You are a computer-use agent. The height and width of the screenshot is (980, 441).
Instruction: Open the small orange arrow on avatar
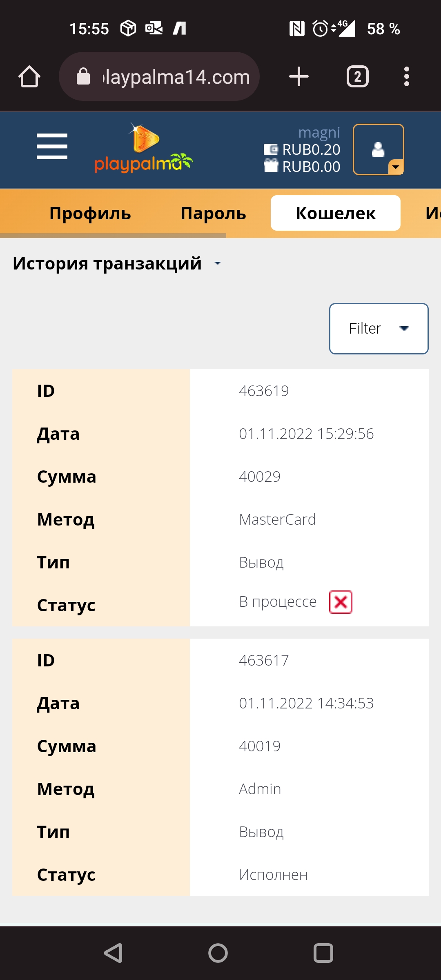point(396,167)
